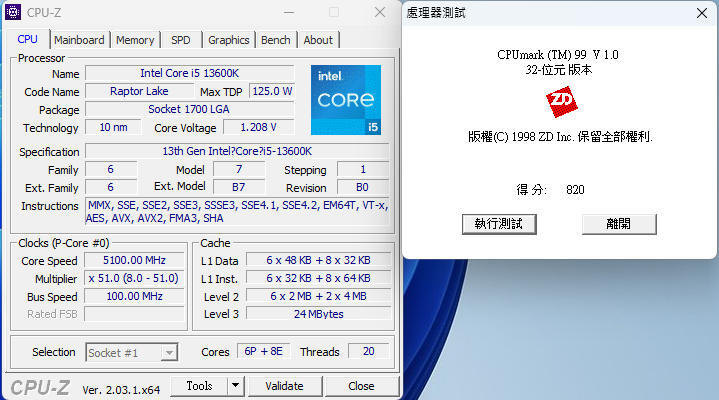Click the Core Speed 5100.00 MHz field
The image size is (719, 400).
click(133, 260)
